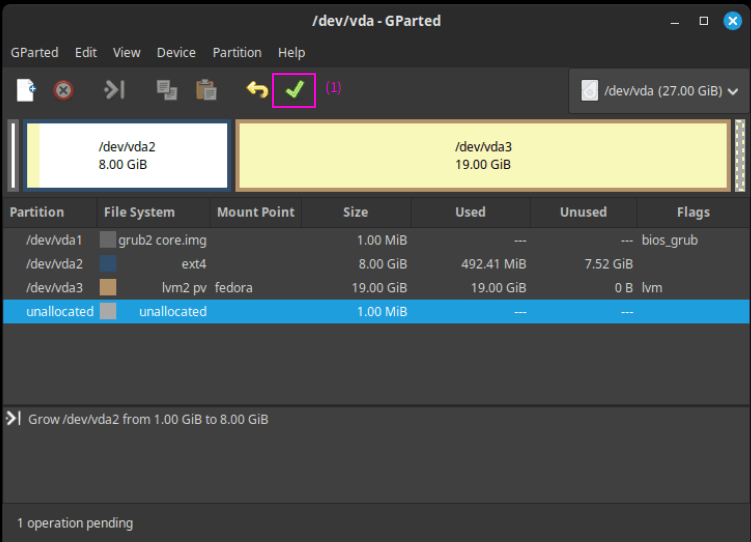The height and width of the screenshot is (542, 751).
Task: Open the View menu
Action: point(126,53)
